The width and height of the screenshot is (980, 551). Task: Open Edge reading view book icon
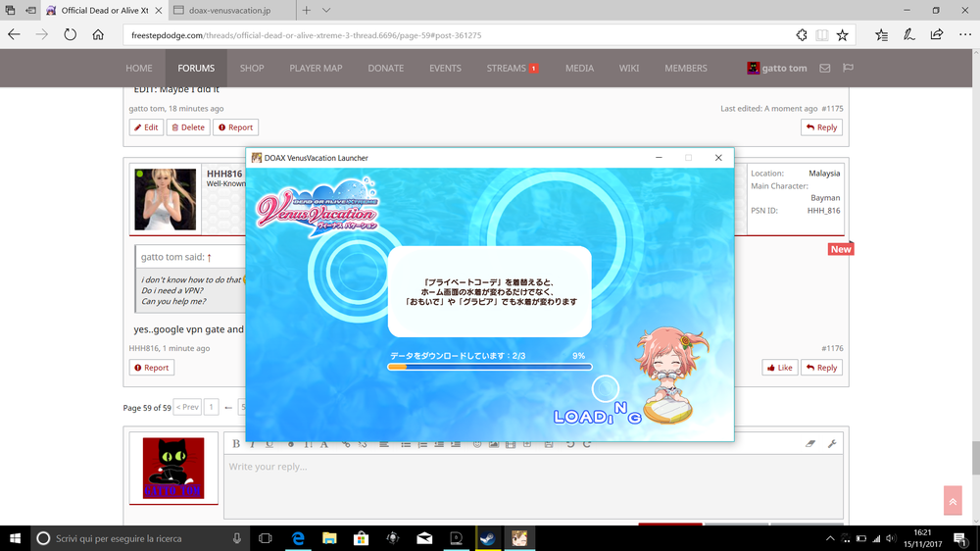(x=822, y=35)
